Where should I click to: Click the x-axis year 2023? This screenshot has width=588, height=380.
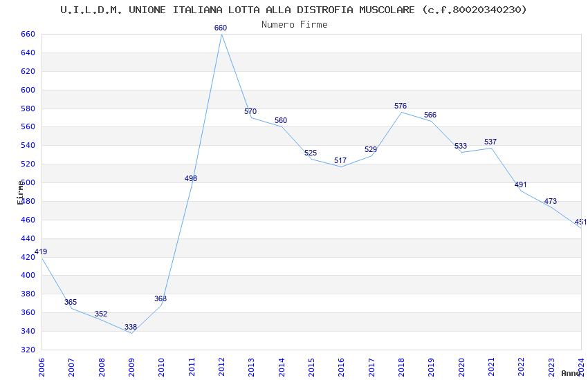(551, 368)
